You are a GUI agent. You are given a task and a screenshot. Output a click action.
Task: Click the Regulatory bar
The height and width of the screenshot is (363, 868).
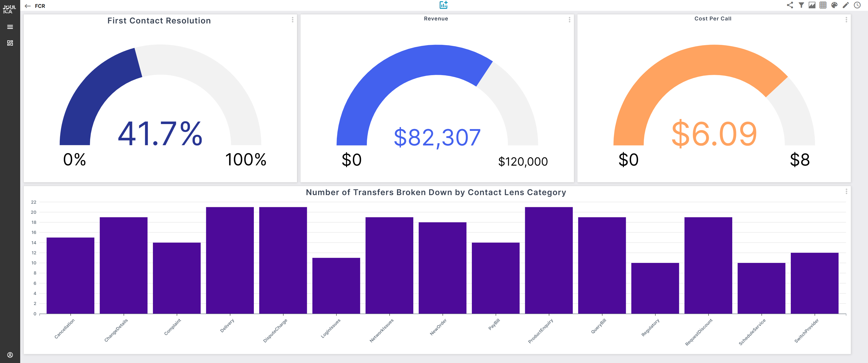tap(655, 288)
